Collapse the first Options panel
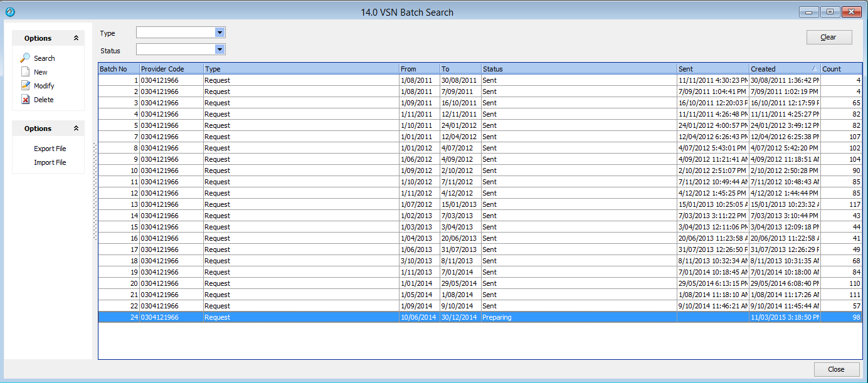Image resolution: width=868 pixels, height=383 pixels. [76, 38]
